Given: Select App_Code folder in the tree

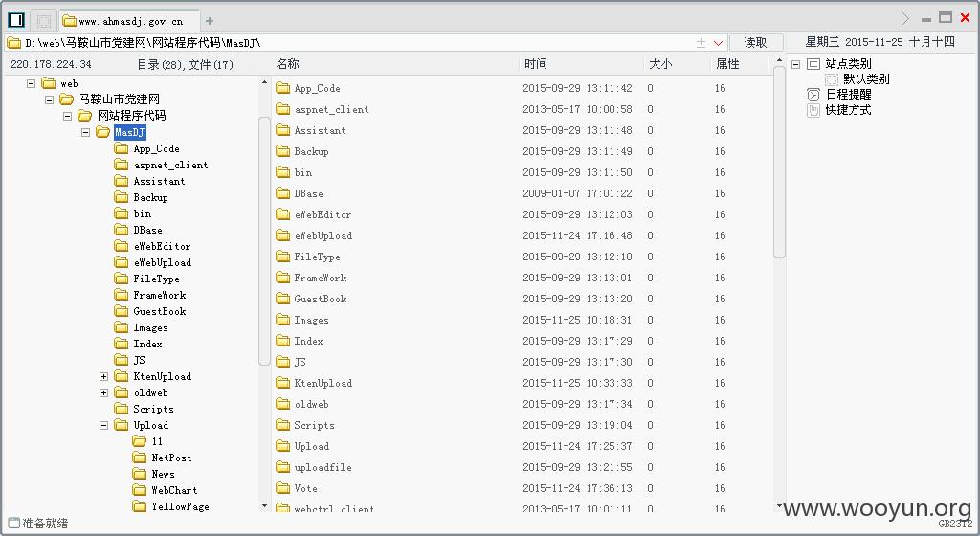Looking at the screenshot, I should tap(156, 148).
